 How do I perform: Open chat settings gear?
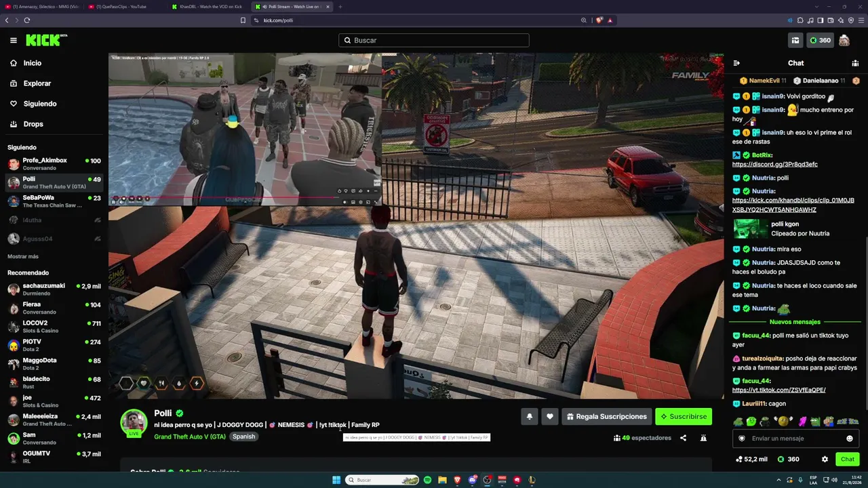tap(825, 460)
